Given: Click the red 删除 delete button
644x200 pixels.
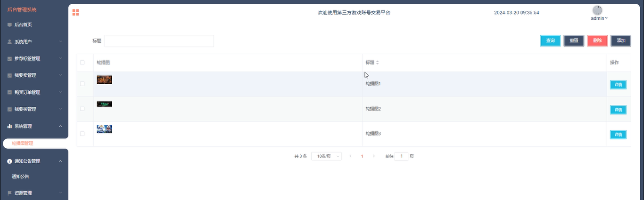Looking at the screenshot, I should pyautogui.click(x=597, y=40).
